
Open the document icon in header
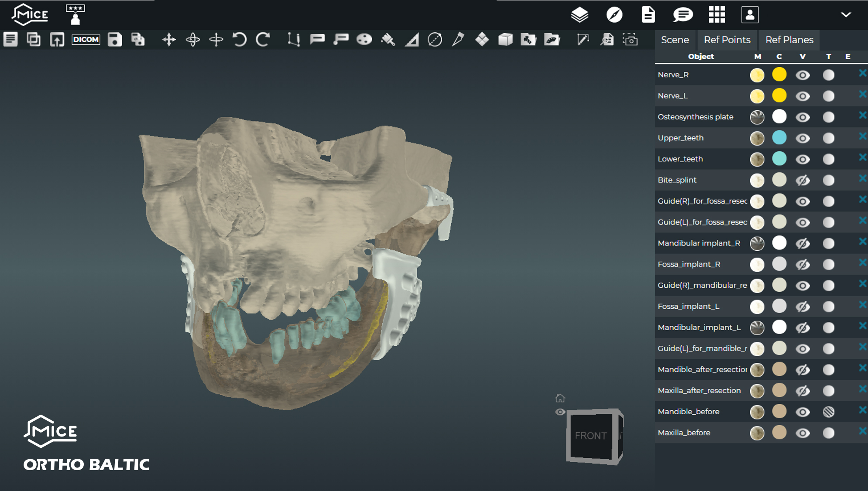648,15
